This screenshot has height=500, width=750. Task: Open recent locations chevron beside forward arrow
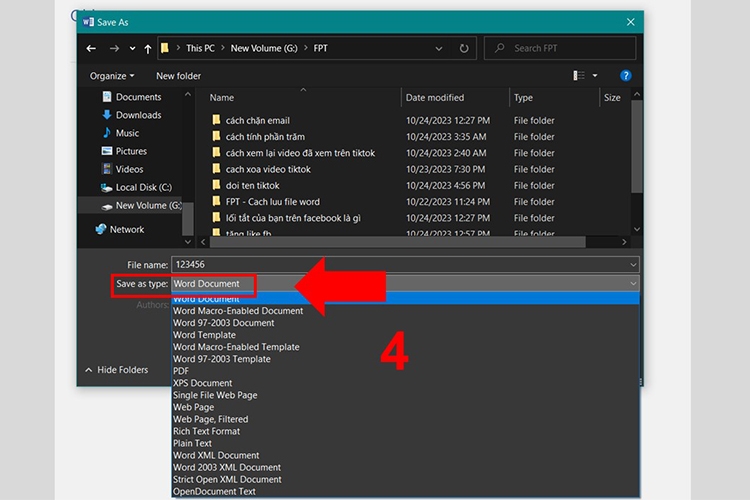[132, 48]
